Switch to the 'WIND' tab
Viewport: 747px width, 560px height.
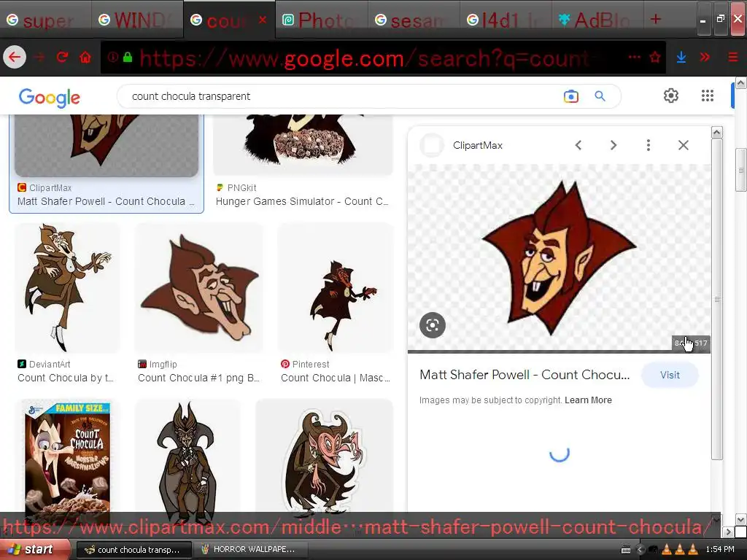[137, 20]
